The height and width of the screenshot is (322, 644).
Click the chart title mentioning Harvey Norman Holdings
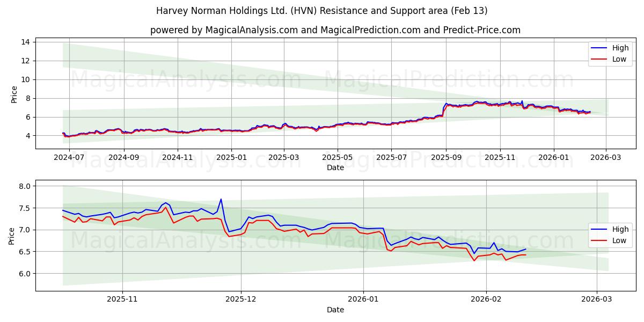pyautogui.click(x=321, y=11)
